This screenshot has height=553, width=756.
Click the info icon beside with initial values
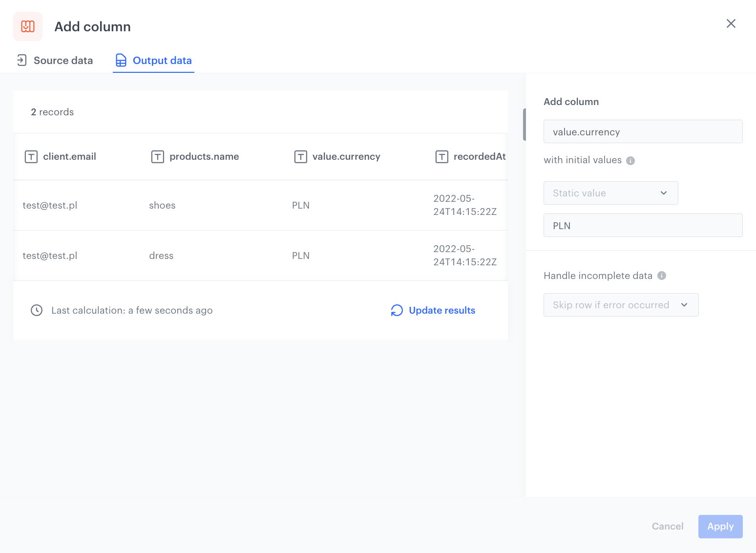click(631, 160)
